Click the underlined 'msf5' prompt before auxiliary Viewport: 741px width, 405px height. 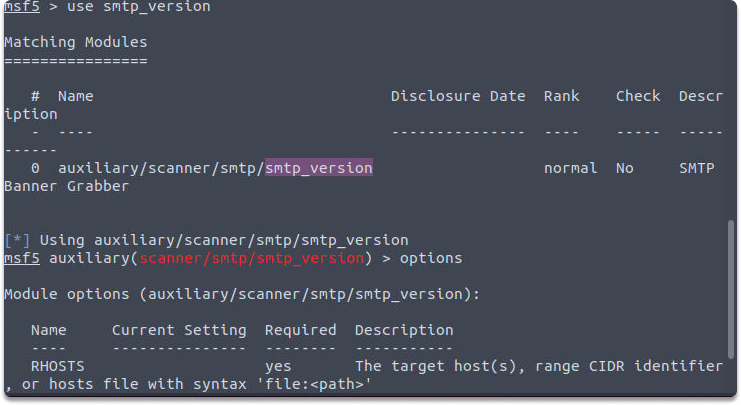pos(22,258)
